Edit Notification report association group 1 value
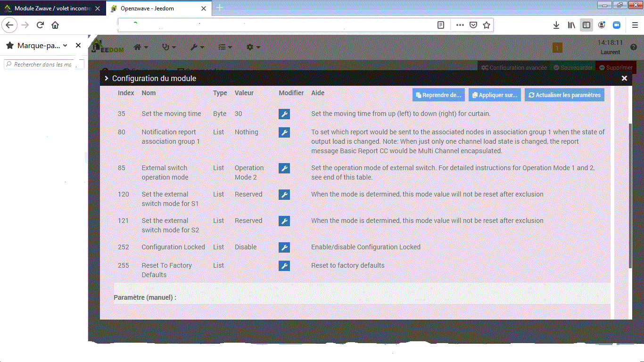 (x=284, y=132)
